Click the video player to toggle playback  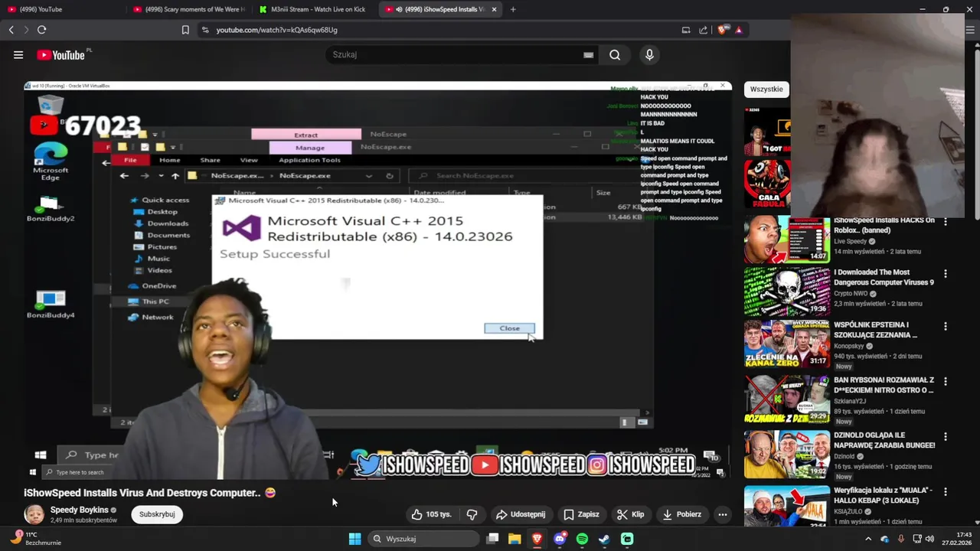coord(377,279)
